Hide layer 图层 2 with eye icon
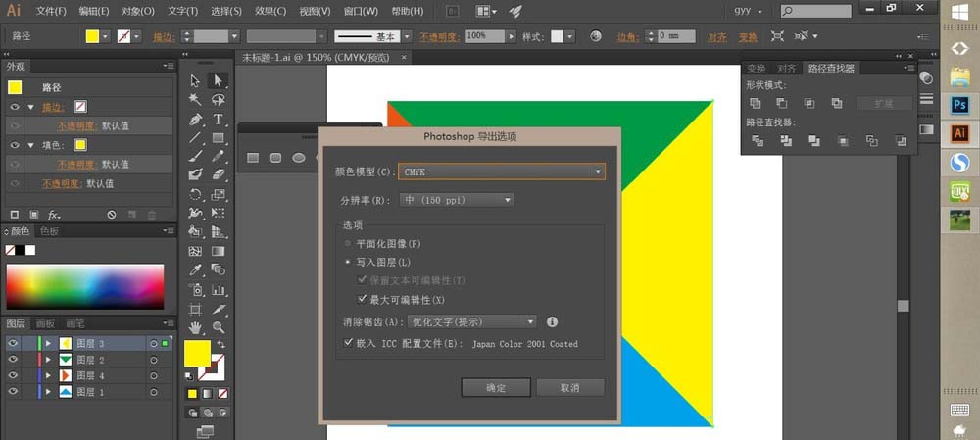This screenshot has width=980, height=440. coord(13,360)
